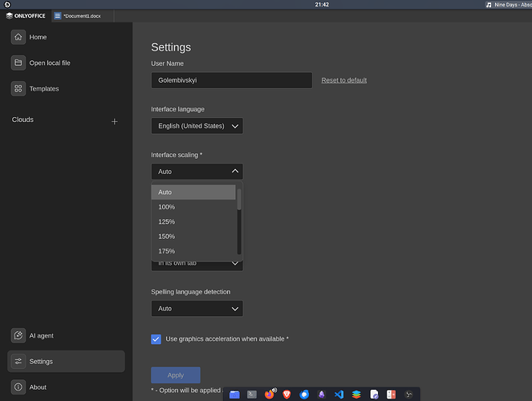Click the Reset to default link
Image resolution: width=532 pixels, height=401 pixels.
[344, 80]
